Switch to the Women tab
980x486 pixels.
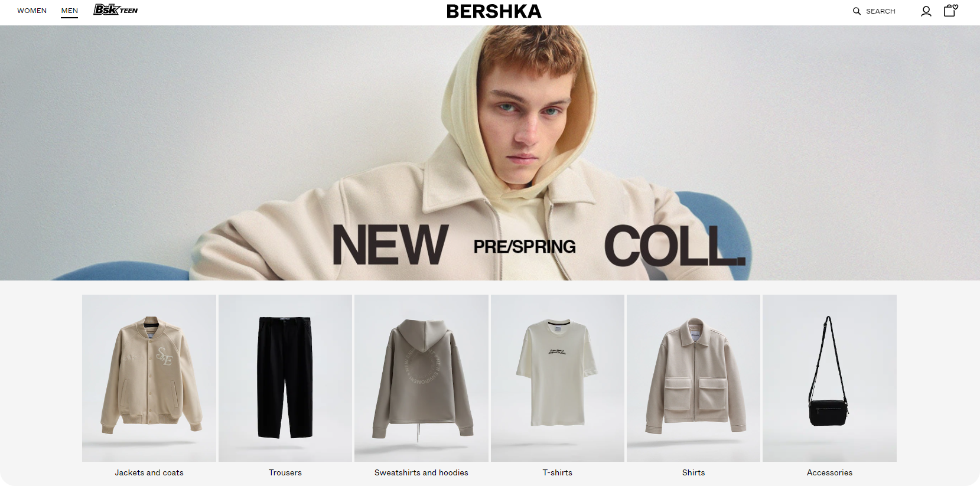32,11
